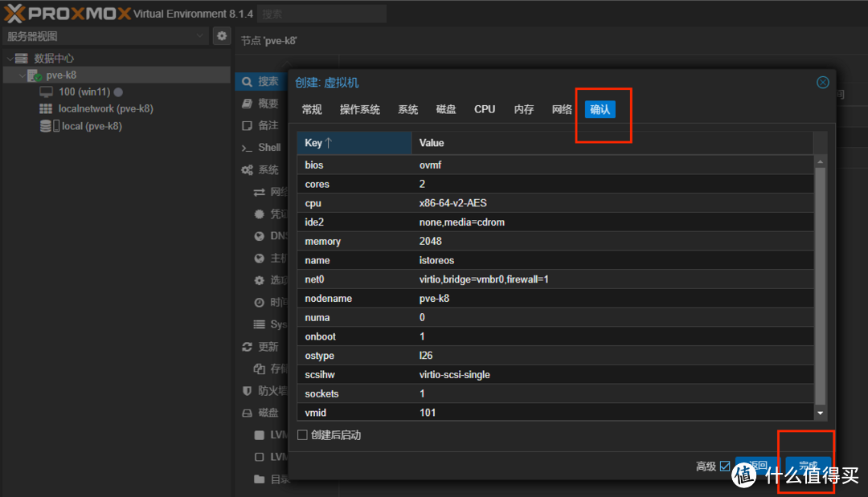Select the 磁盘 tab in the dialog
The width and height of the screenshot is (868, 497).
tap(446, 109)
